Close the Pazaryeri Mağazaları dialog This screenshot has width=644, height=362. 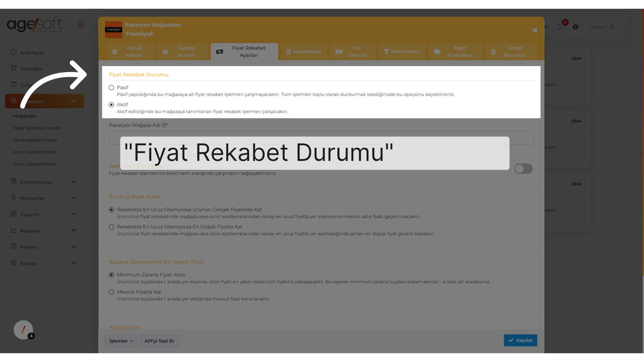pos(535,31)
